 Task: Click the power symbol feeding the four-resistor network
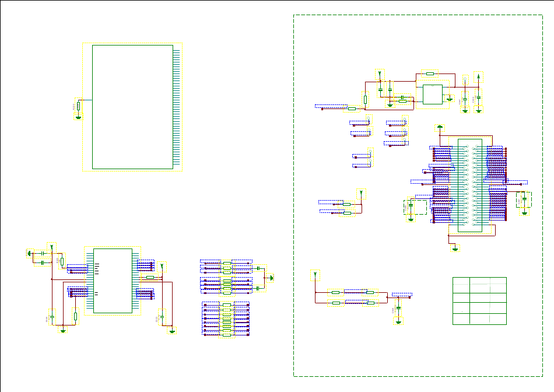click(x=315, y=275)
